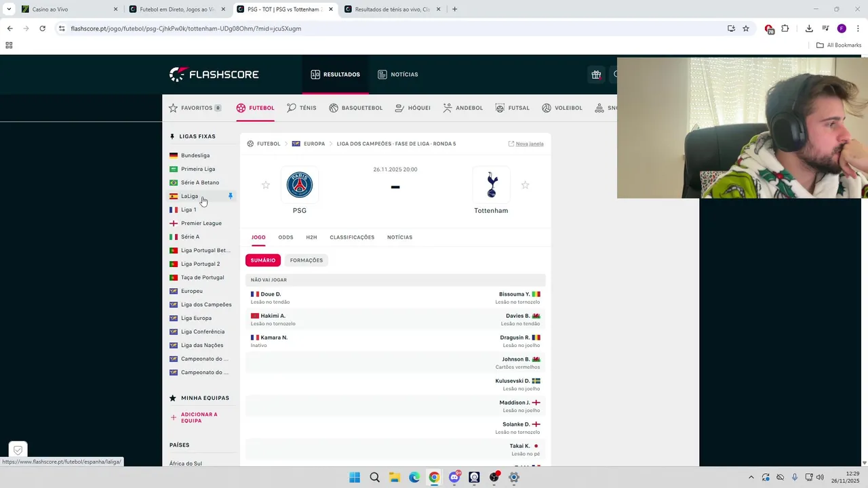Viewport: 868px width, 488px height.
Task: Select Voleibol sport
Action: point(562,108)
